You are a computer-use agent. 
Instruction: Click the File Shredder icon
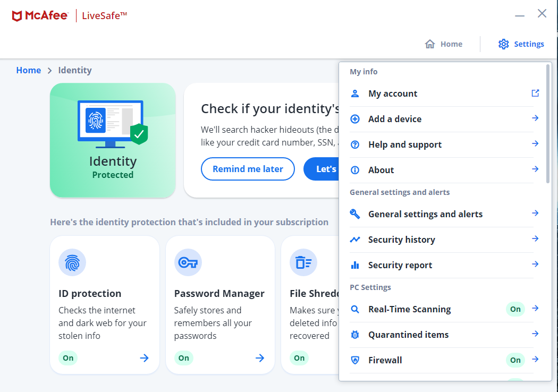[303, 262]
